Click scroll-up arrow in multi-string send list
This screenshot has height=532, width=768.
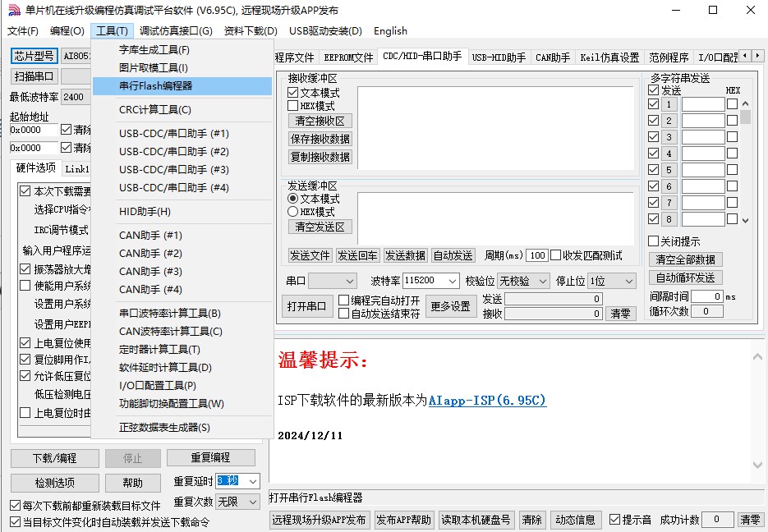point(746,103)
